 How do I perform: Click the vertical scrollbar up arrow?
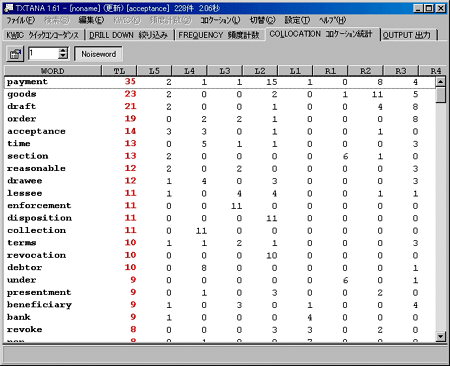(441, 81)
